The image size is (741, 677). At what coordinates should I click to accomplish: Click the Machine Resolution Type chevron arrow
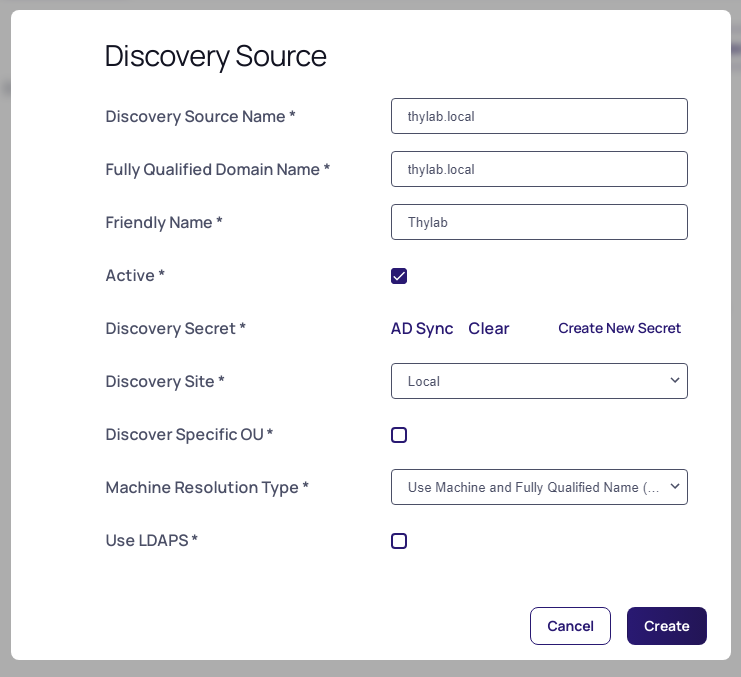tap(675, 486)
